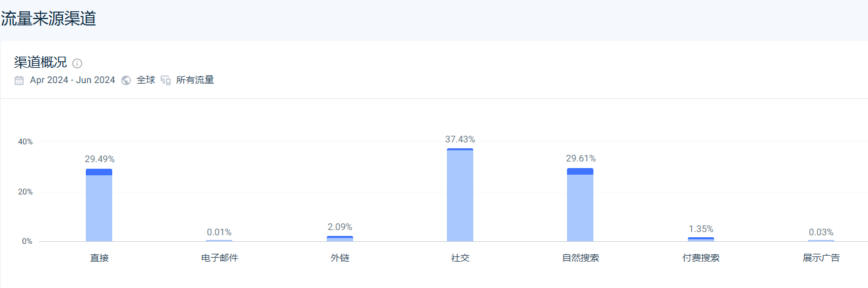The width and height of the screenshot is (868, 288).
Task: Click the 外链 bar in the chart
Action: point(340,239)
